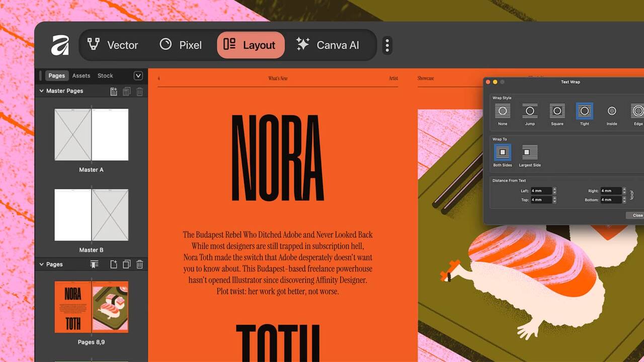Switch to the Pixel studio

pyautogui.click(x=180, y=45)
